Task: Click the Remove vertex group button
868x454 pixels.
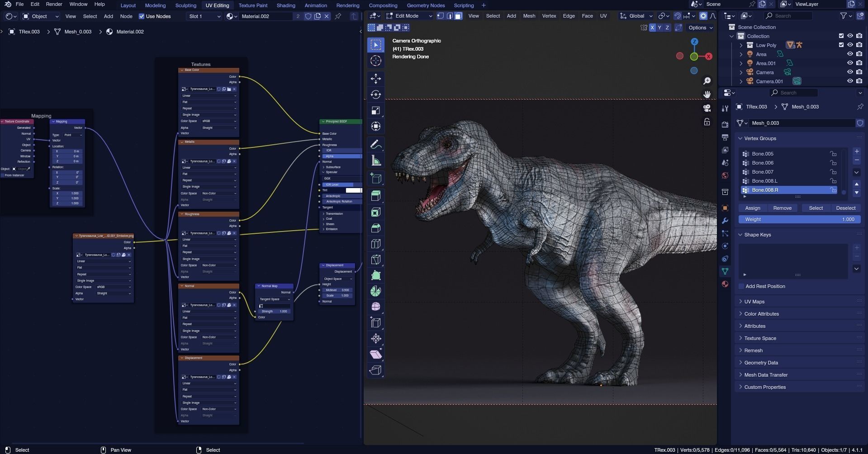Action: pos(782,208)
